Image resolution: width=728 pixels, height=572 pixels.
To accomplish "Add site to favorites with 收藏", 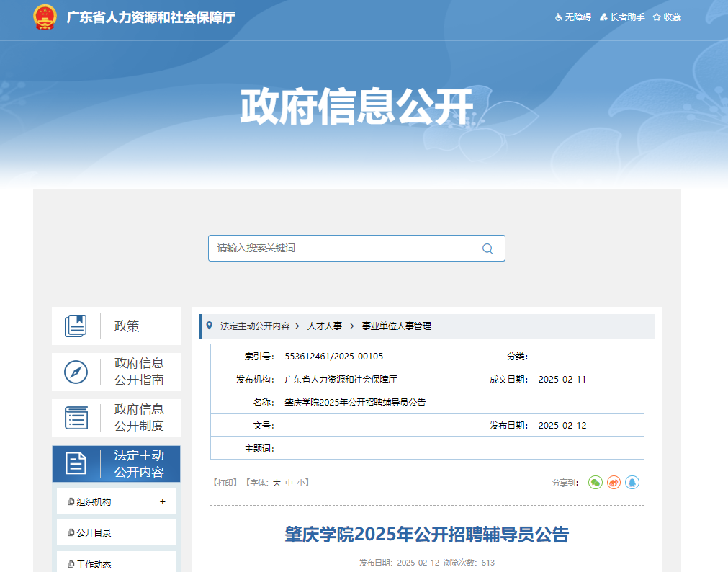I will [667, 17].
